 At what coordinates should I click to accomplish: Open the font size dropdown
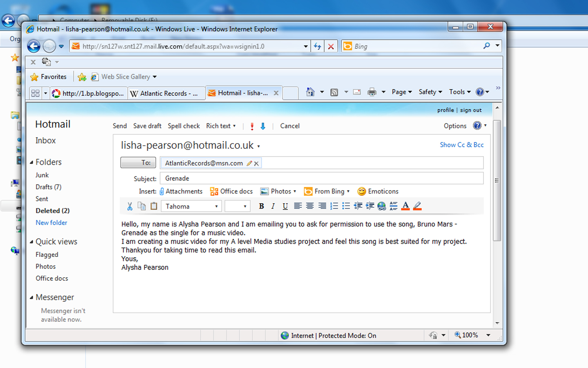[238, 206]
